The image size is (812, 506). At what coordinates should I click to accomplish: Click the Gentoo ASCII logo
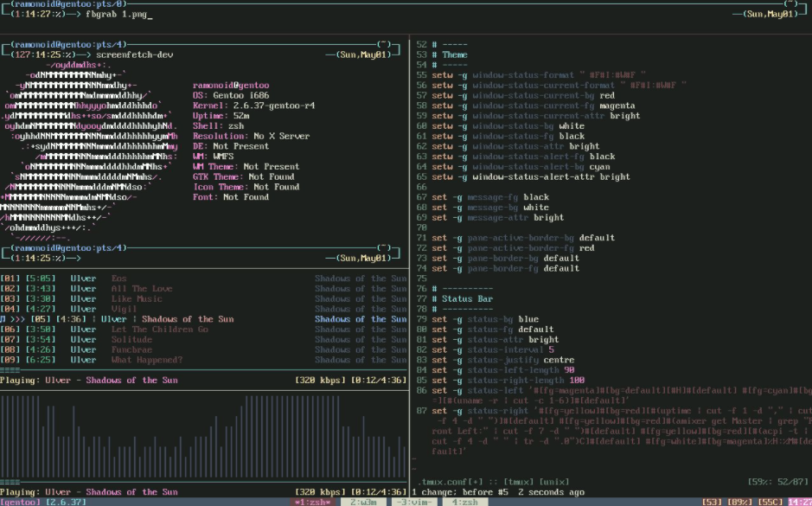(89, 151)
